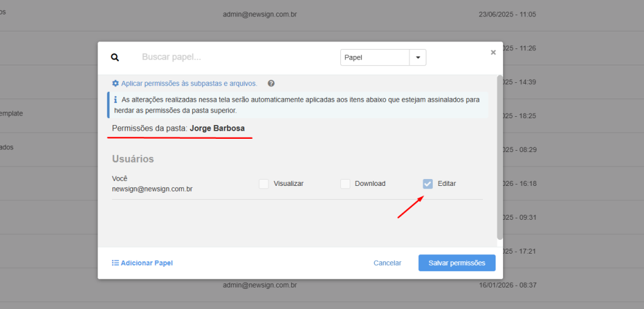Click the Adicionar Papel link
This screenshot has width=644, height=309.
tap(147, 263)
